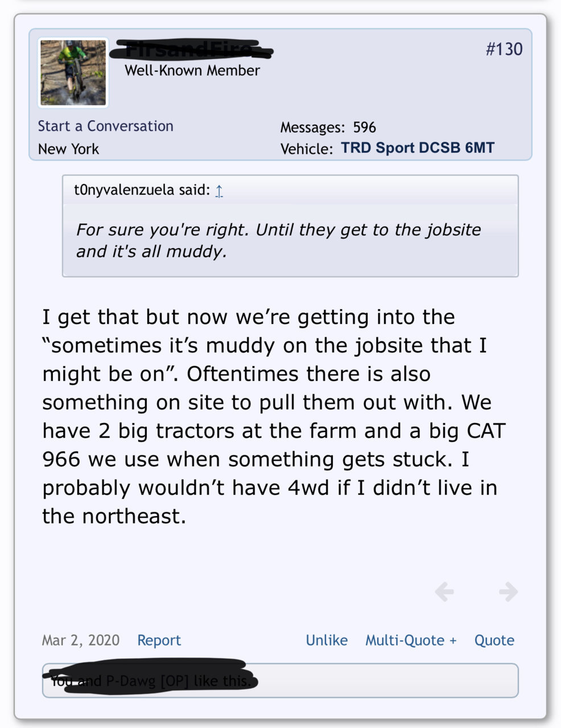
Task: Click the post body text about tractors
Action: [274, 417]
